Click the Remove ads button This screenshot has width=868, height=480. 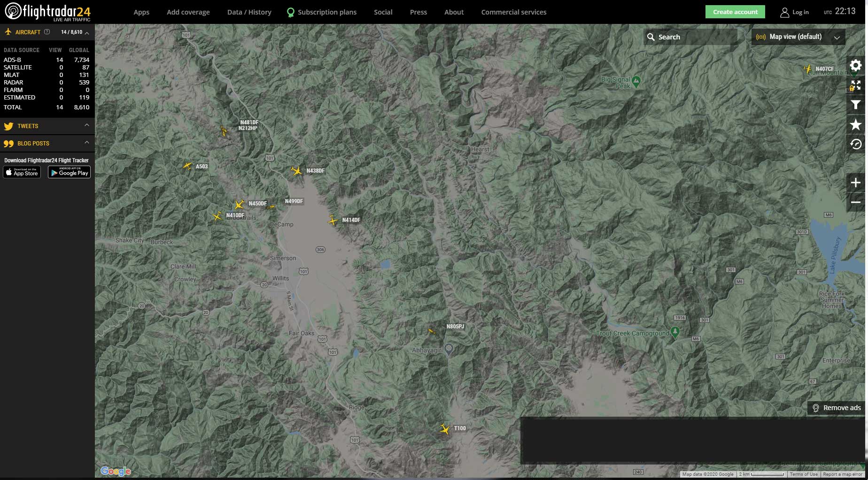pyautogui.click(x=837, y=408)
